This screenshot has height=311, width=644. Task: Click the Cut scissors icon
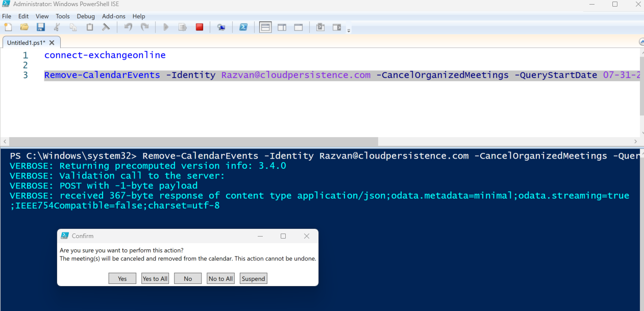(x=57, y=27)
